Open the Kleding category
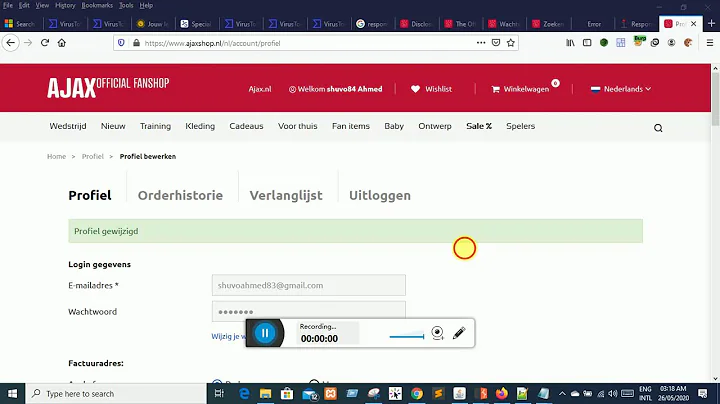This screenshot has width=720, height=404. [x=200, y=126]
